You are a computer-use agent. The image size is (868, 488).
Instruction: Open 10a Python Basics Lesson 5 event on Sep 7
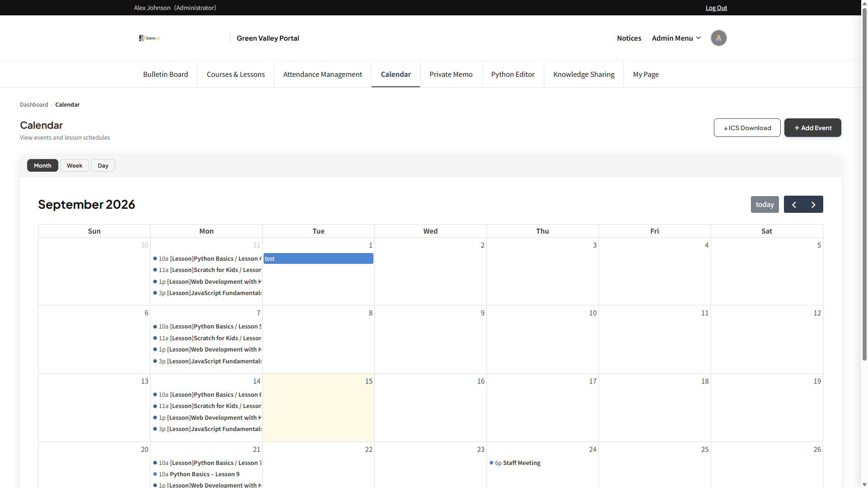point(207,326)
